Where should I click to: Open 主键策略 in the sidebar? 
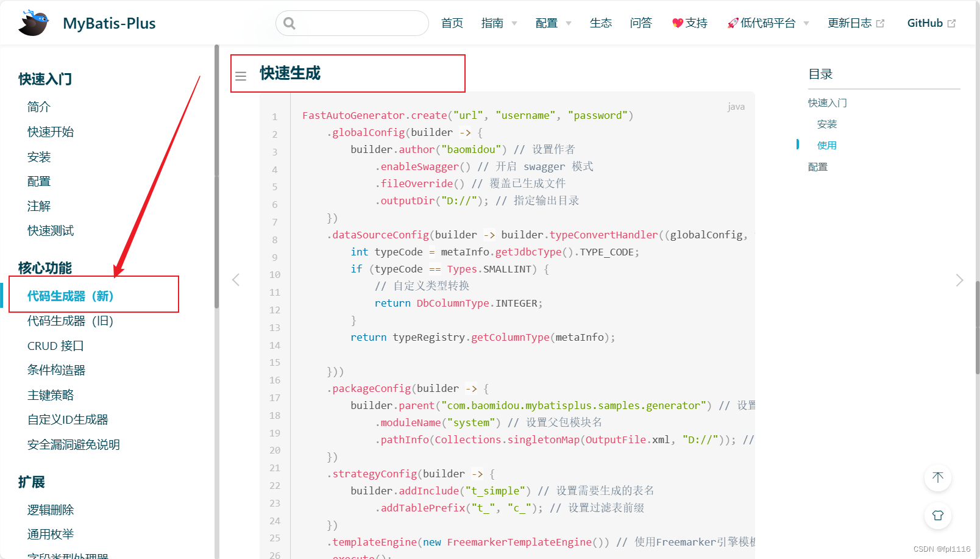[x=51, y=395]
